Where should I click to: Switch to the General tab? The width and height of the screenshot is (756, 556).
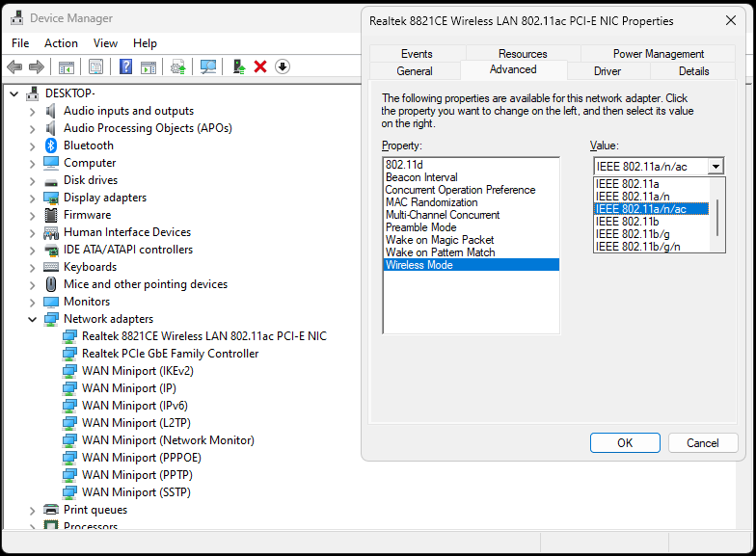tap(415, 71)
